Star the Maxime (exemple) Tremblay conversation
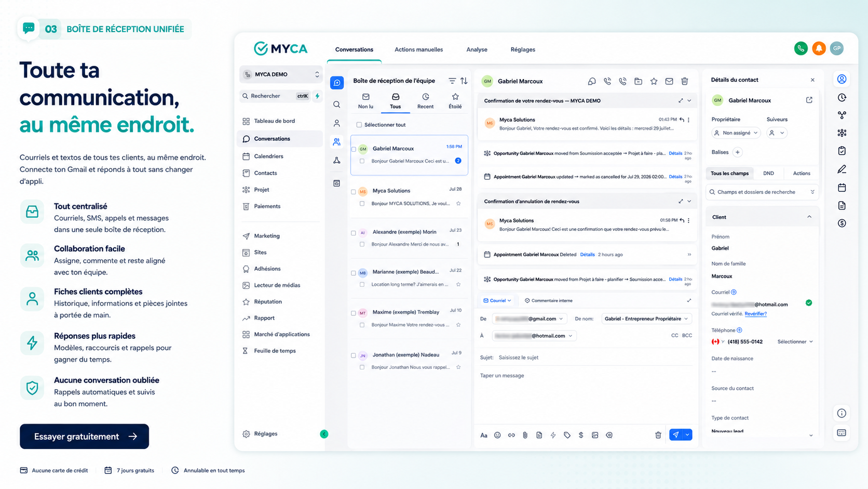The height and width of the screenshot is (489, 868). coord(458,325)
